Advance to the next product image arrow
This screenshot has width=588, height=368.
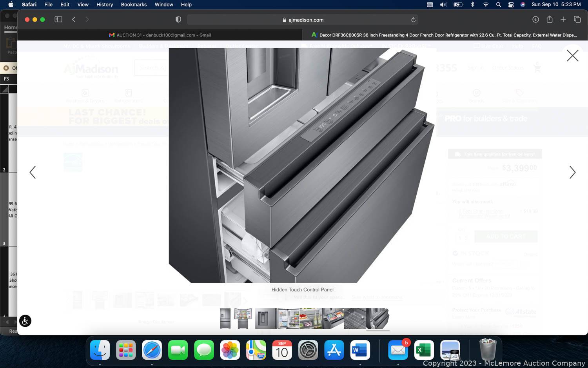572,172
